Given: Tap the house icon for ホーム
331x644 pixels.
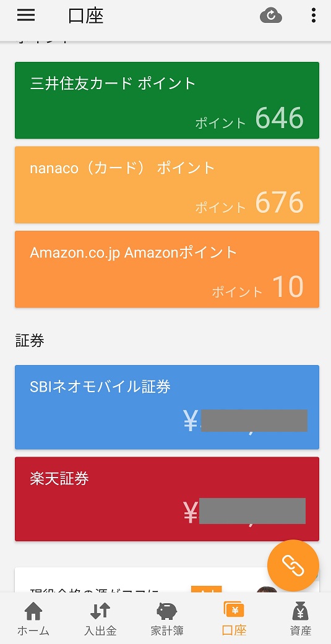Looking at the screenshot, I should (33, 612).
